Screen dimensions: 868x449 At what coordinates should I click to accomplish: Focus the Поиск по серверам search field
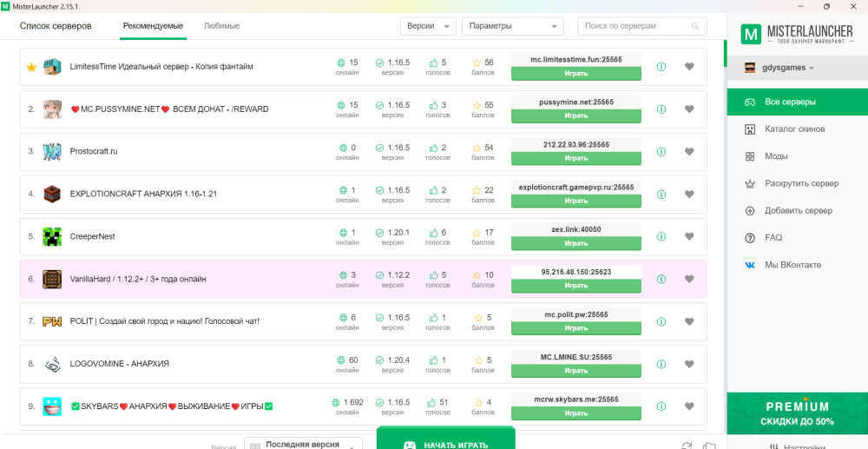(642, 26)
